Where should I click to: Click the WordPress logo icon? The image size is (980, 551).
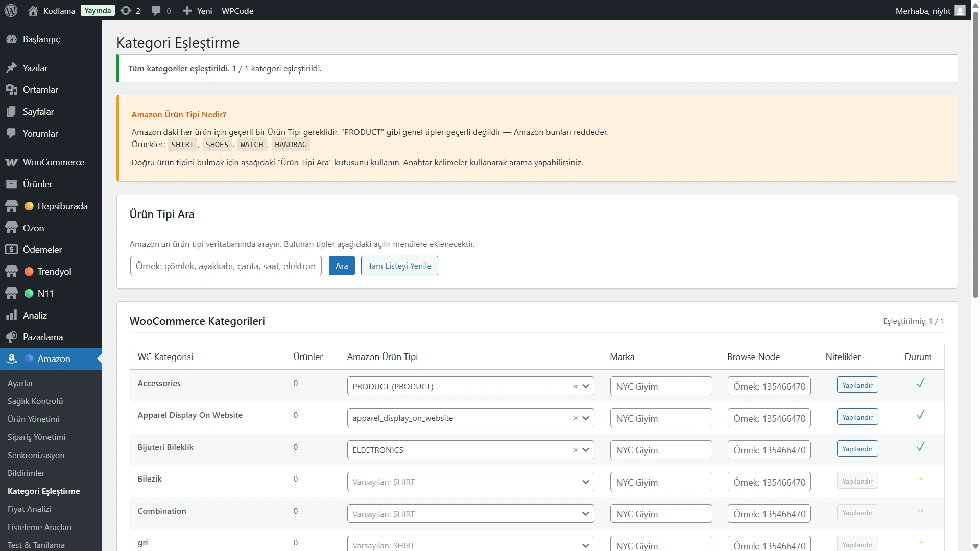11,10
